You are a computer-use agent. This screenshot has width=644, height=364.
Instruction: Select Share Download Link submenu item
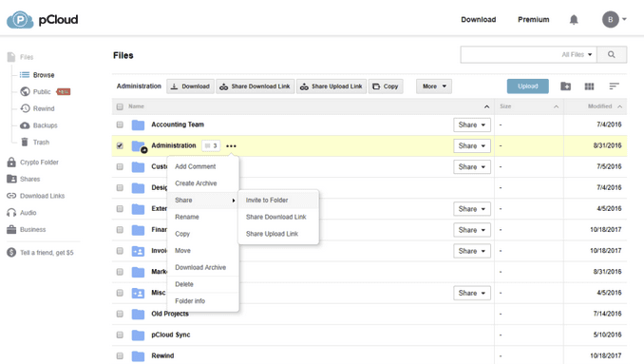click(278, 217)
